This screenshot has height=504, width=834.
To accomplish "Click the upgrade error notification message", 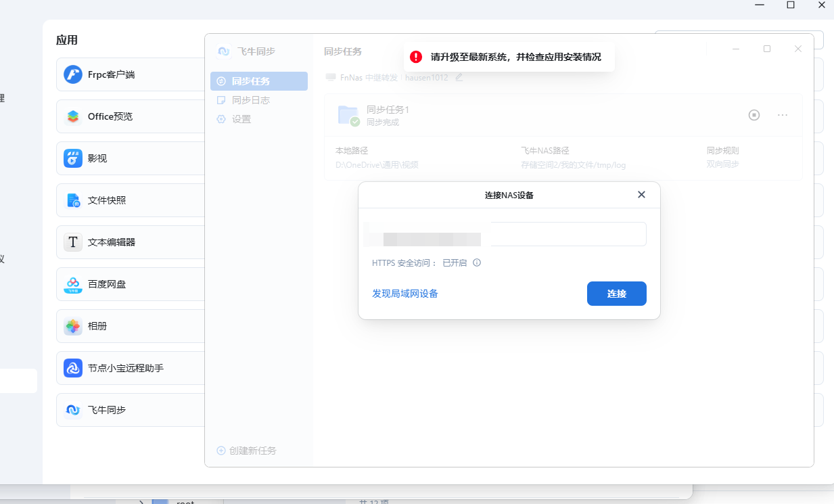I will (x=516, y=57).
